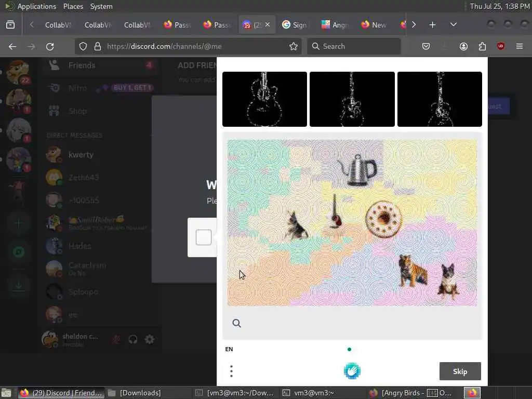
Task: Open Firefox hamburger application menu
Action: (520, 46)
